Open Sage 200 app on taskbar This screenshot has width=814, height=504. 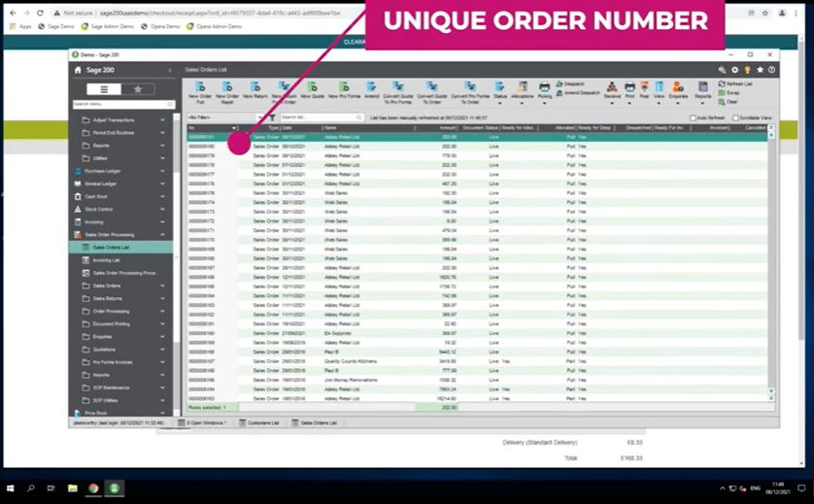(115, 488)
